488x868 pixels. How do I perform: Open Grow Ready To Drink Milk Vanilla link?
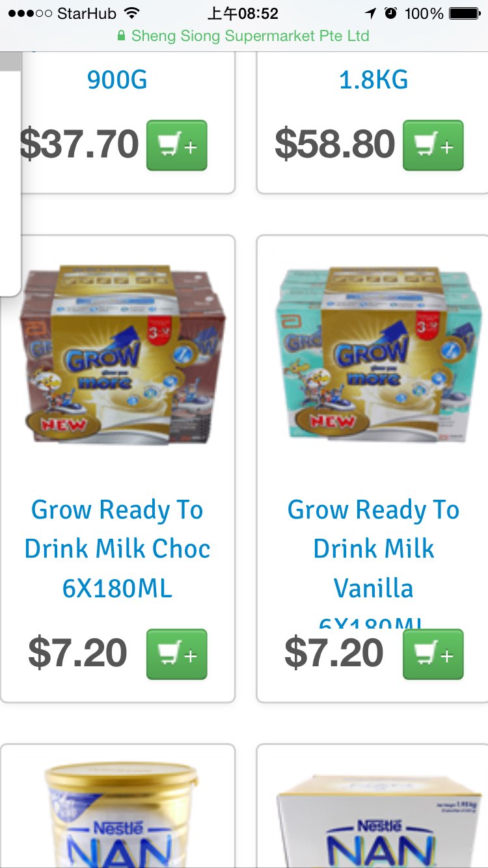373,560
